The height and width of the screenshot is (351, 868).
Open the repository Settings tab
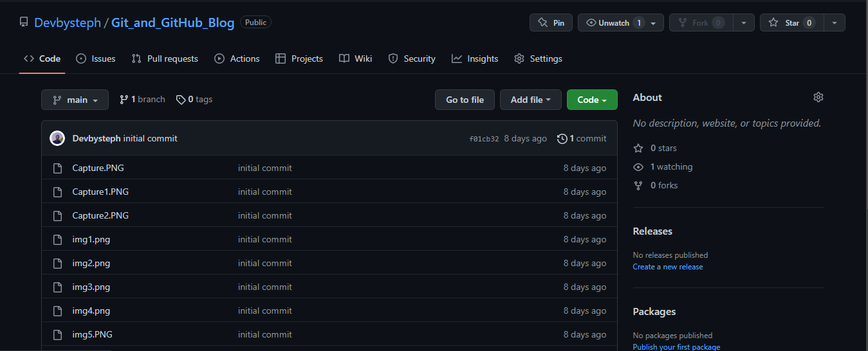[538, 59]
